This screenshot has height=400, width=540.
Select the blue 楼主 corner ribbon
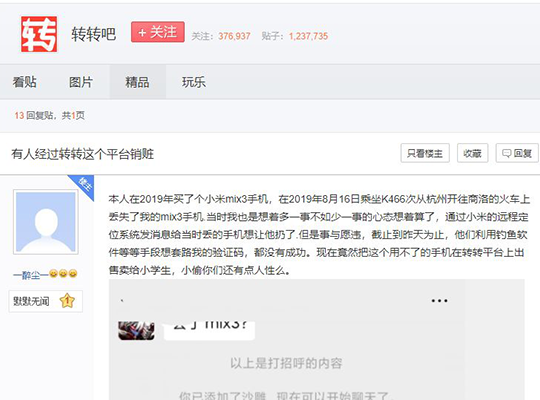pyautogui.click(x=84, y=184)
